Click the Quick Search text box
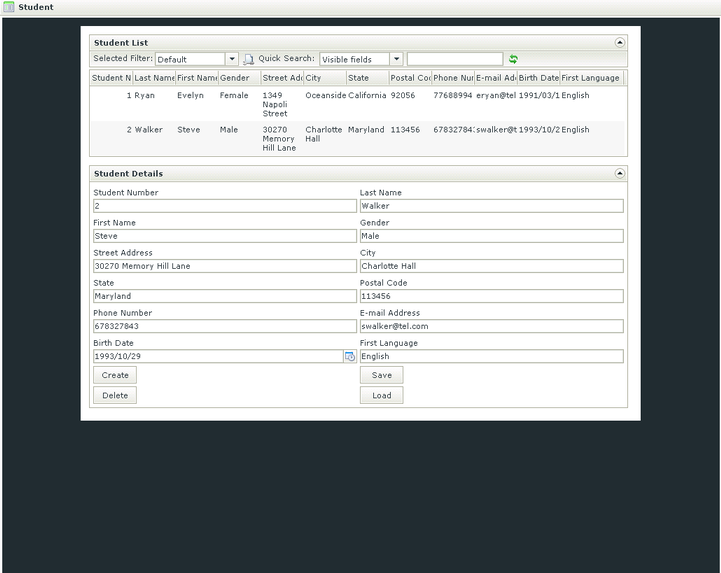Image resolution: width=721 pixels, height=573 pixels. tap(455, 59)
